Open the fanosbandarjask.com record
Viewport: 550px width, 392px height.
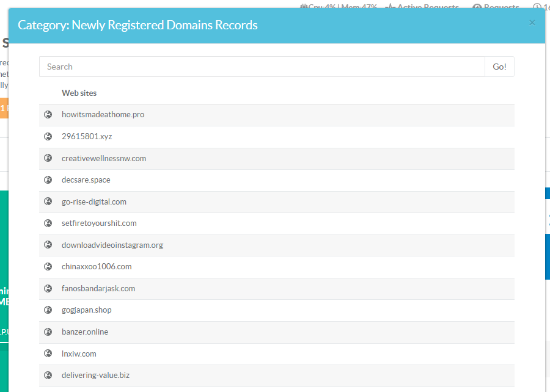coord(98,288)
